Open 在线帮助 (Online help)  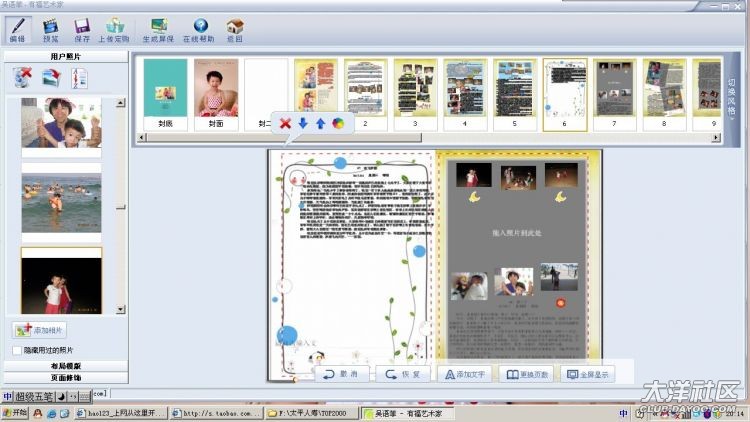point(200,28)
